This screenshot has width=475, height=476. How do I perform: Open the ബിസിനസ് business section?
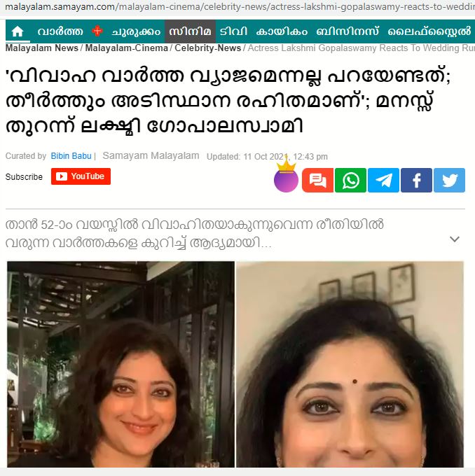[x=347, y=31]
